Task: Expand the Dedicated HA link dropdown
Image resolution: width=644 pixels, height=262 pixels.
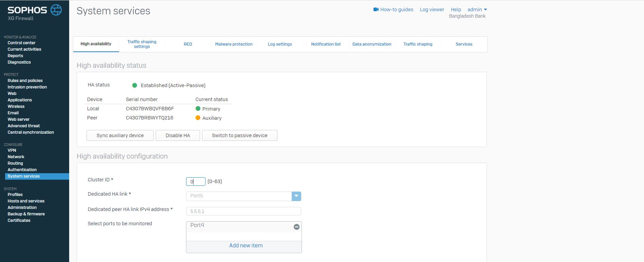Action: pos(296,196)
